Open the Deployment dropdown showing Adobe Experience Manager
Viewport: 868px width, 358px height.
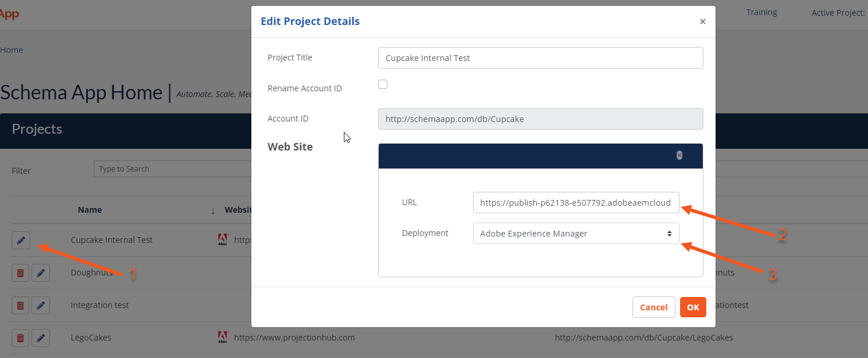[575, 233]
